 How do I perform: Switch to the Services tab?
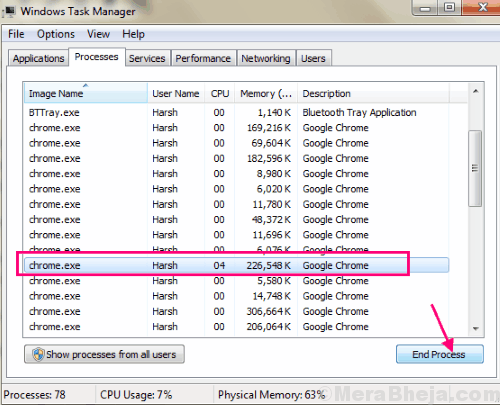(147, 58)
